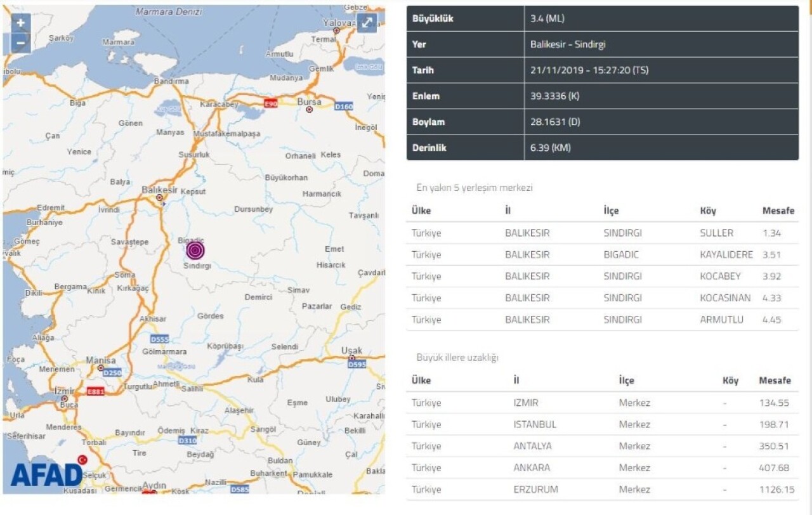Click Akhisar label on the map
Image resolution: width=812 pixels, height=515 pixels.
[153, 318]
